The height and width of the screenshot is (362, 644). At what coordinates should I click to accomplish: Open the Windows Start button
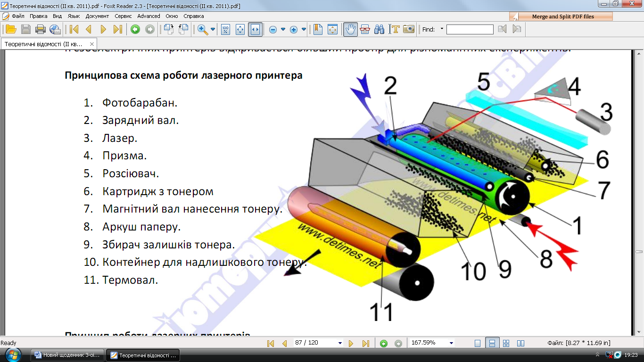tap(14, 354)
